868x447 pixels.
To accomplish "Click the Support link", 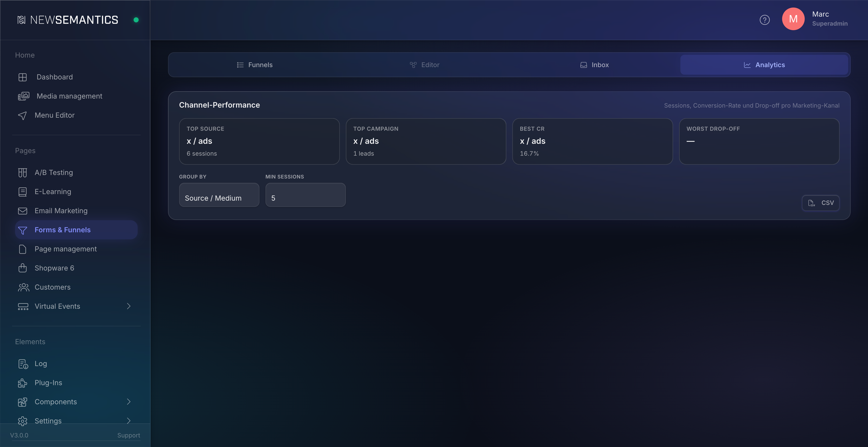I will (129, 435).
